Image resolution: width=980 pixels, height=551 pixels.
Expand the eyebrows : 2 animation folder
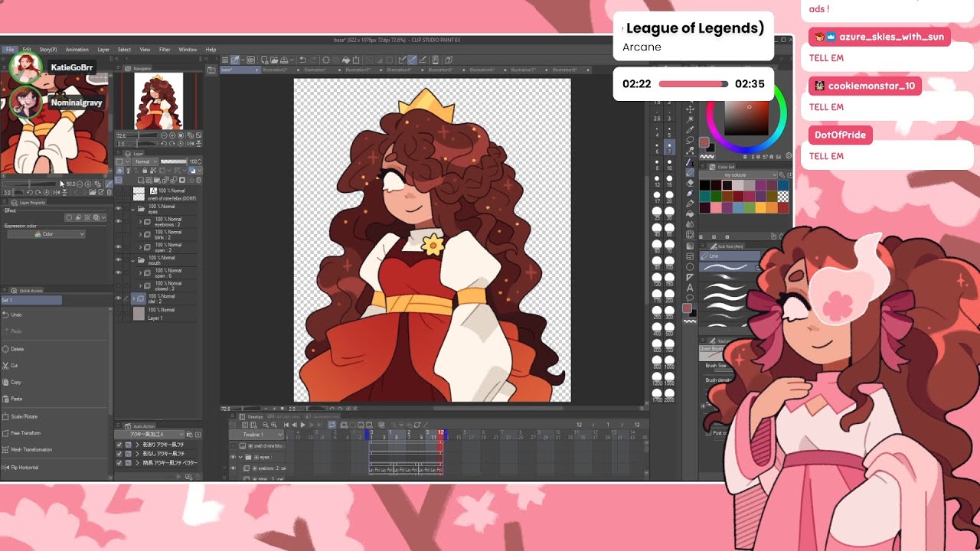point(140,221)
